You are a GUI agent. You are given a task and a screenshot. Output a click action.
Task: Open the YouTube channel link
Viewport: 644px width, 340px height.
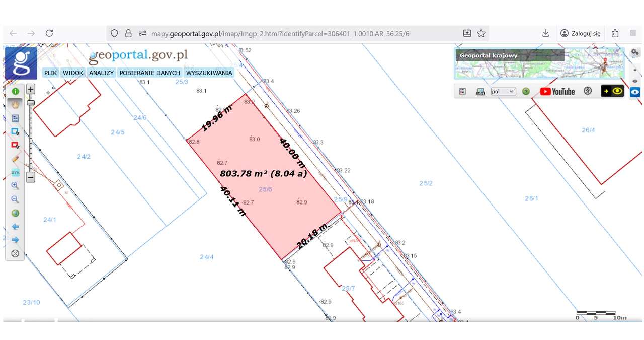point(557,92)
